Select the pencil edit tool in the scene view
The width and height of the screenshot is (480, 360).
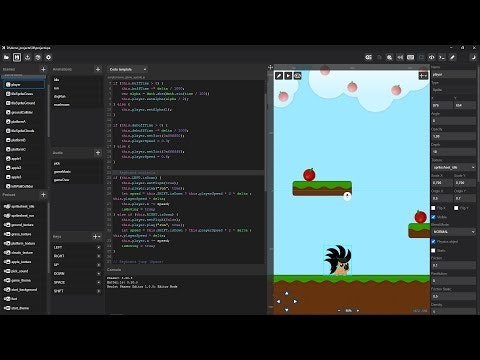279,76
